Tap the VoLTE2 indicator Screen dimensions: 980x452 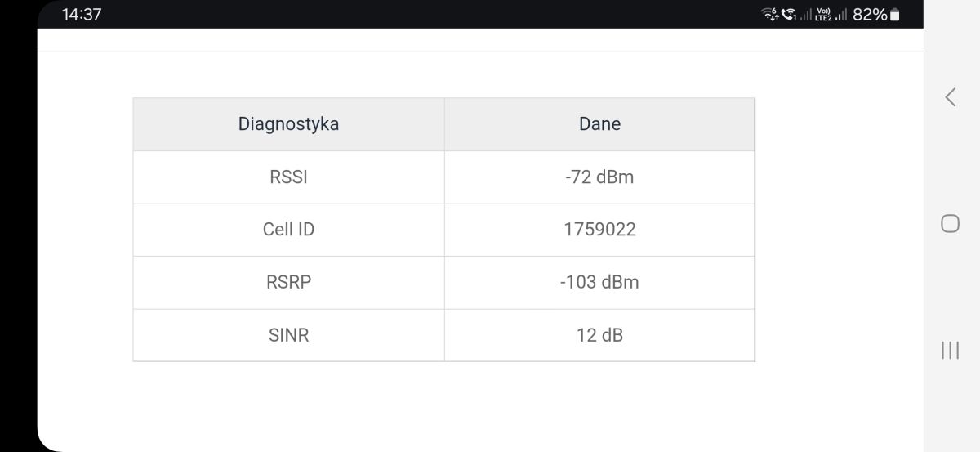coord(823,15)
